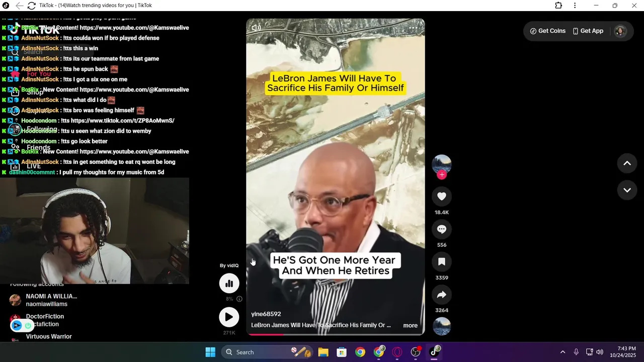Unmute the video with the speaker icon
Image resolution: width=644 pixels, height=362 pixels.
pyautogui.click(x=256, y=28)
